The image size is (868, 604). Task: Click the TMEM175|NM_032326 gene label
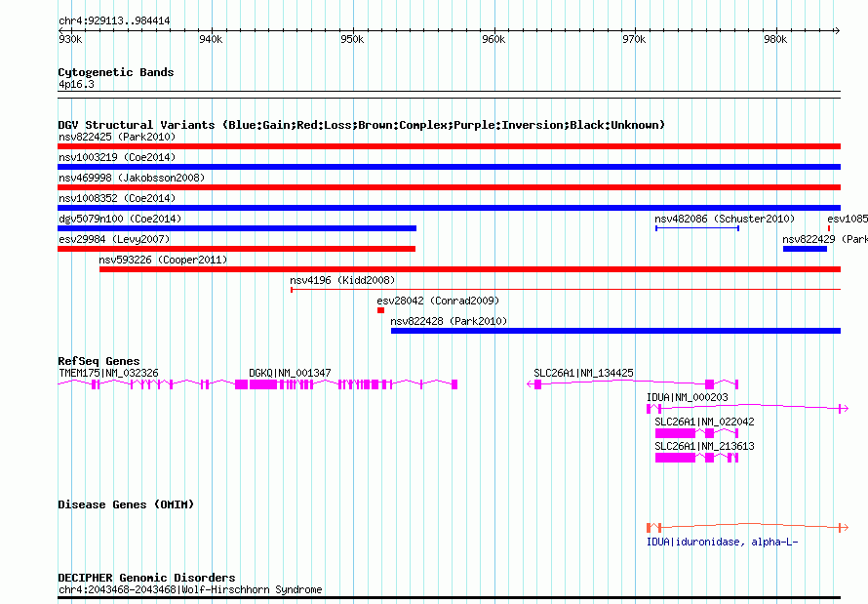point(108,373)
